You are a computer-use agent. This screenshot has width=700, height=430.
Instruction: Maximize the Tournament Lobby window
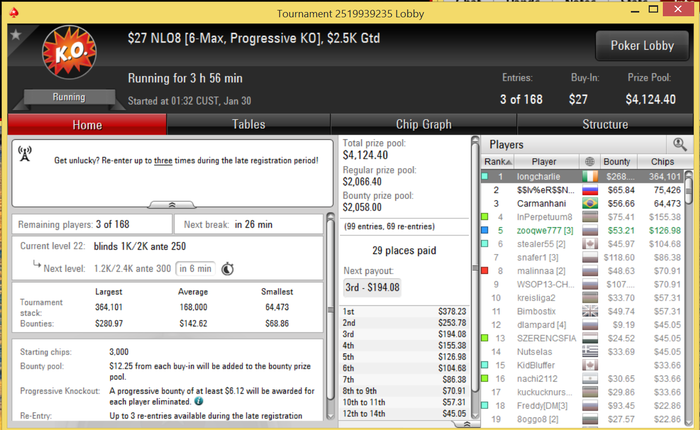pos(653,9)
